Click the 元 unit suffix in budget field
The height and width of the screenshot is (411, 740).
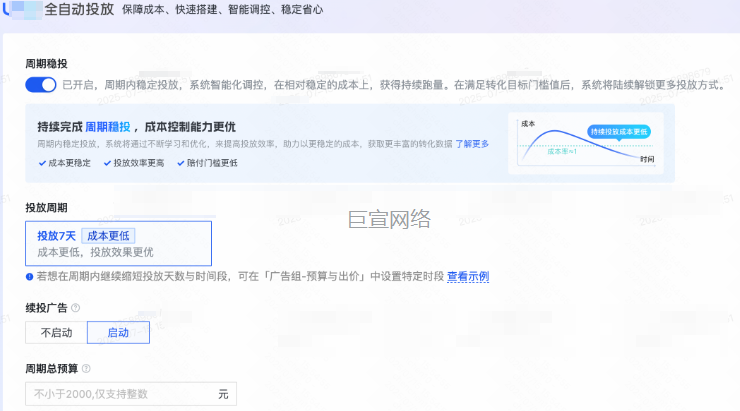(x=223, y=394)
